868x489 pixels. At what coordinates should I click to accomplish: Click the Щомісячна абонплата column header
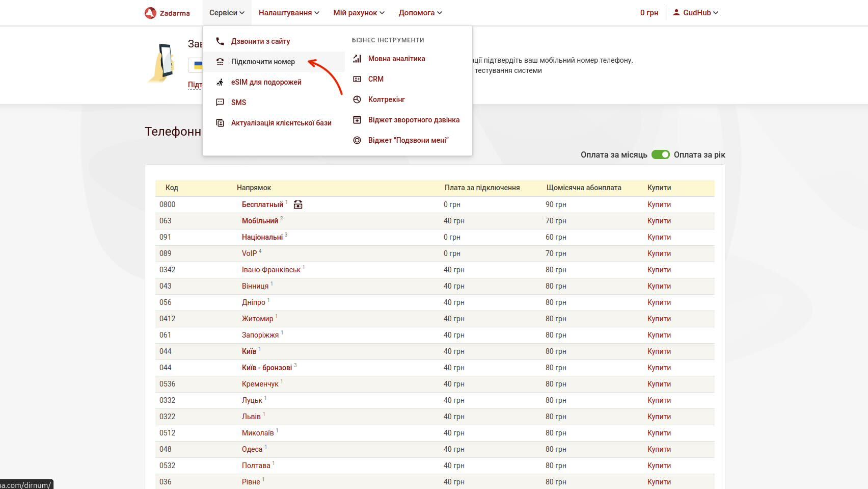pos(584,188)
